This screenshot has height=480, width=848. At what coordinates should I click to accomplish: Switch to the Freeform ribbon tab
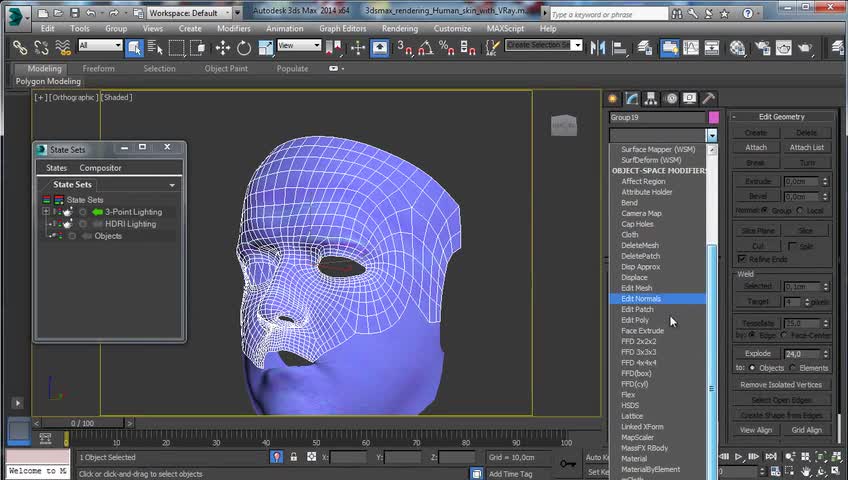tap(98, 69)
